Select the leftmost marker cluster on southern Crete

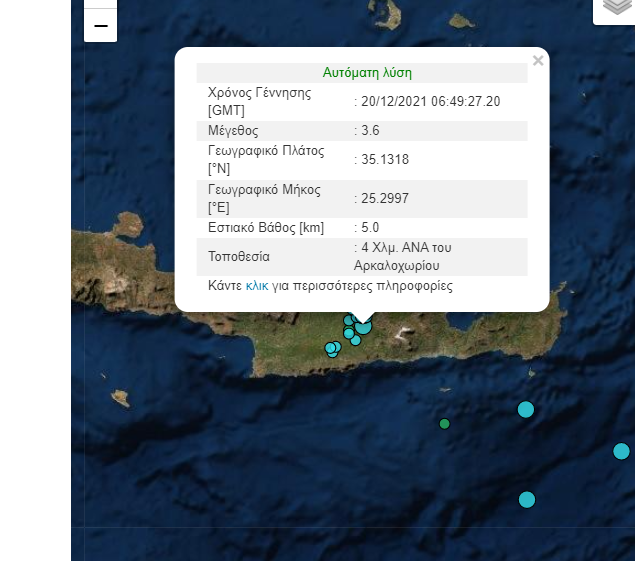332,348
